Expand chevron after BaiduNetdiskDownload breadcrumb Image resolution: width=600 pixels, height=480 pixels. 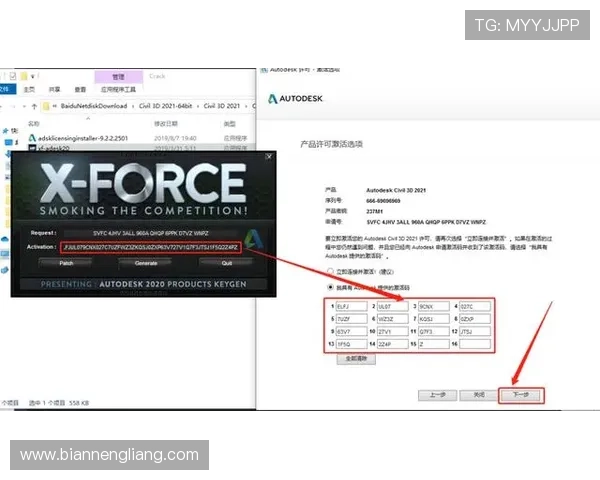coord(133,106)
